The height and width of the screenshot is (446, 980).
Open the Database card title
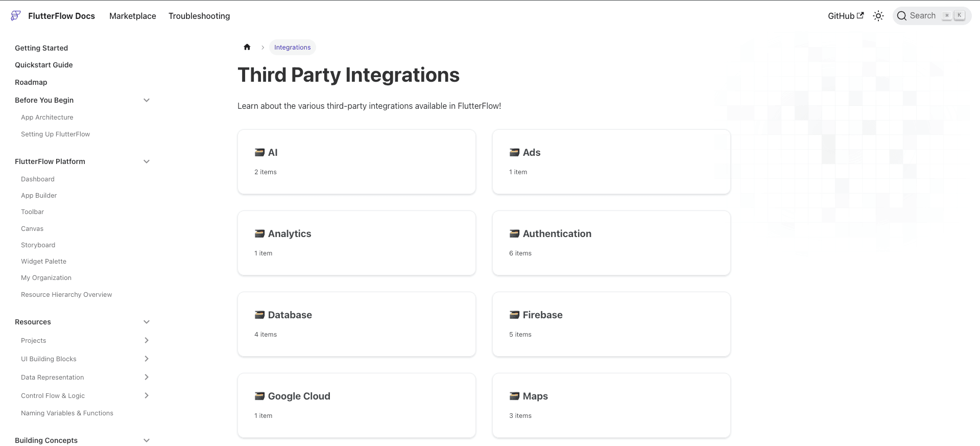(x=290, y=315)
